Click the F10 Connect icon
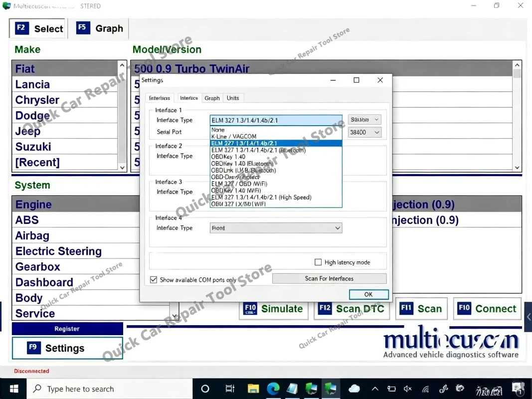Screen dimensions: 532x399 pos(464,308)
